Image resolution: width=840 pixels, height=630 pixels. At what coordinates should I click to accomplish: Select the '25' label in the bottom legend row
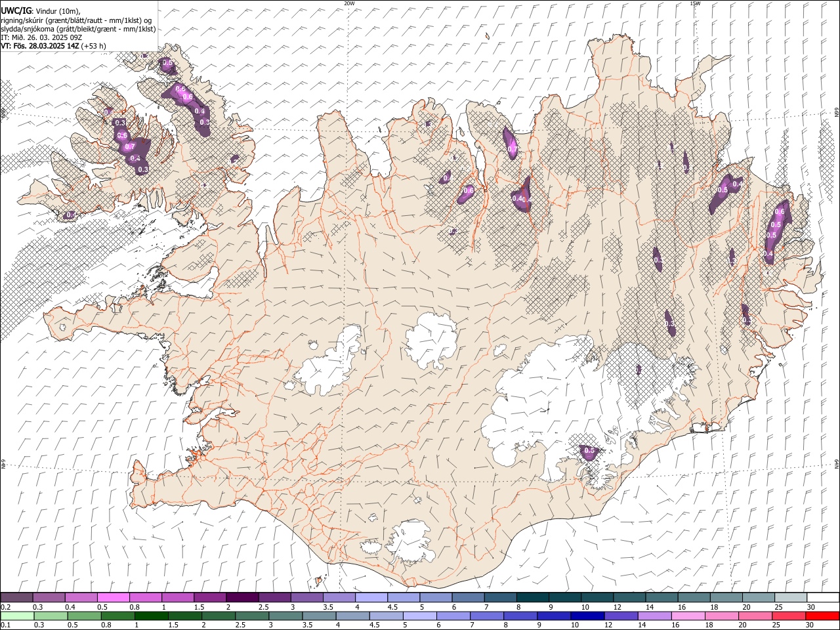click(x=776, y=625)
